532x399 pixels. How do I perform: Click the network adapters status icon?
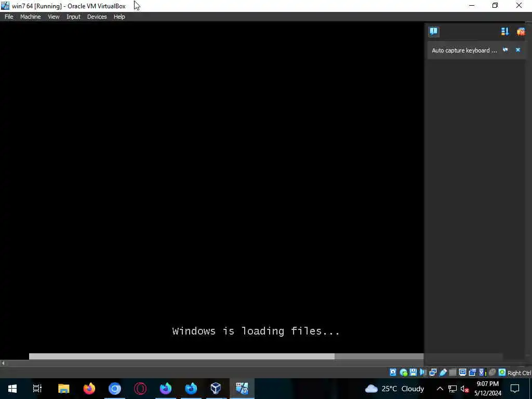click(x=433, y=373)
